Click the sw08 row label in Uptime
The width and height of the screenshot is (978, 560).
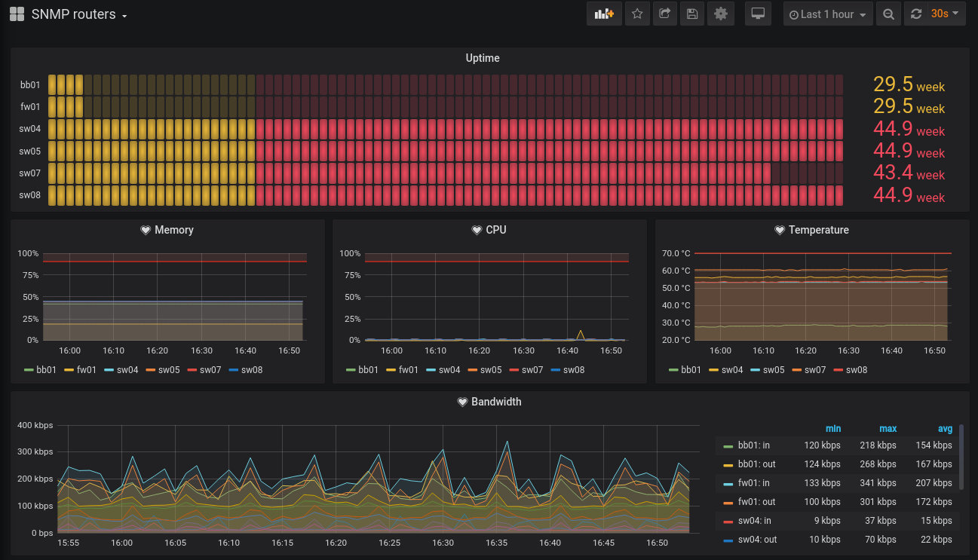(30, 195)
